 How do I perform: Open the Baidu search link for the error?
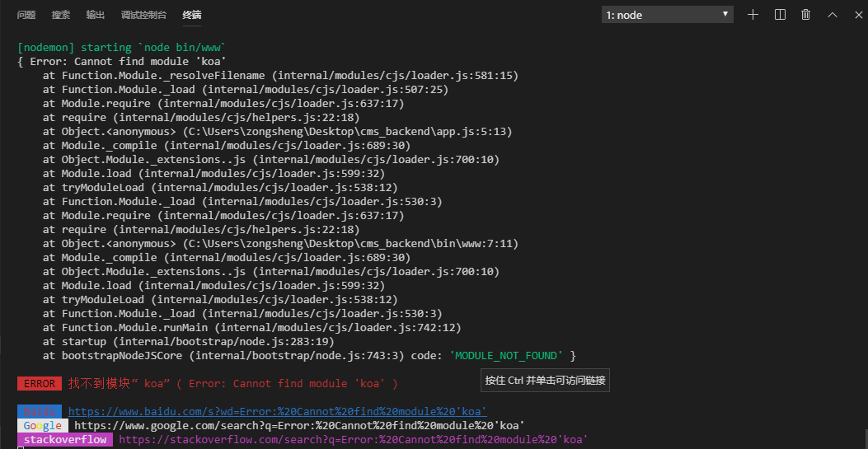pyautogui.click(x=277, y=411)
